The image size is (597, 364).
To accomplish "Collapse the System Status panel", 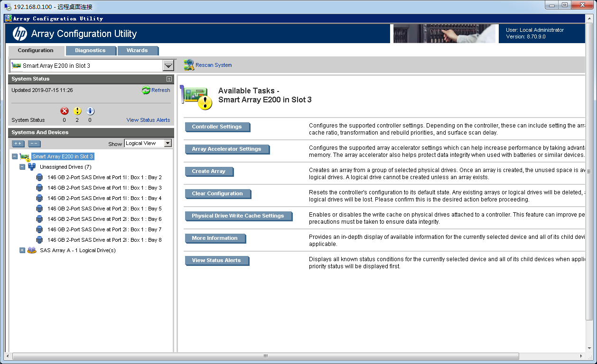I will (169, 79).
